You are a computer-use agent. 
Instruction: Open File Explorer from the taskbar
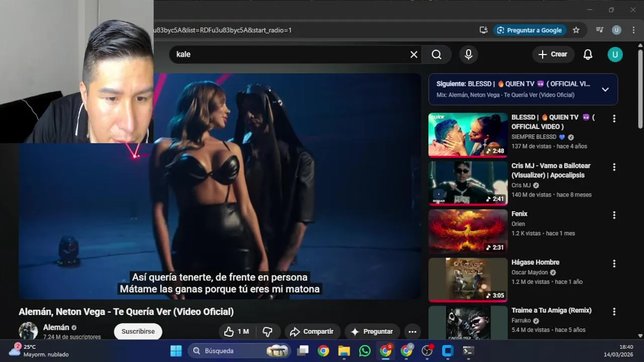coord(344,351)
